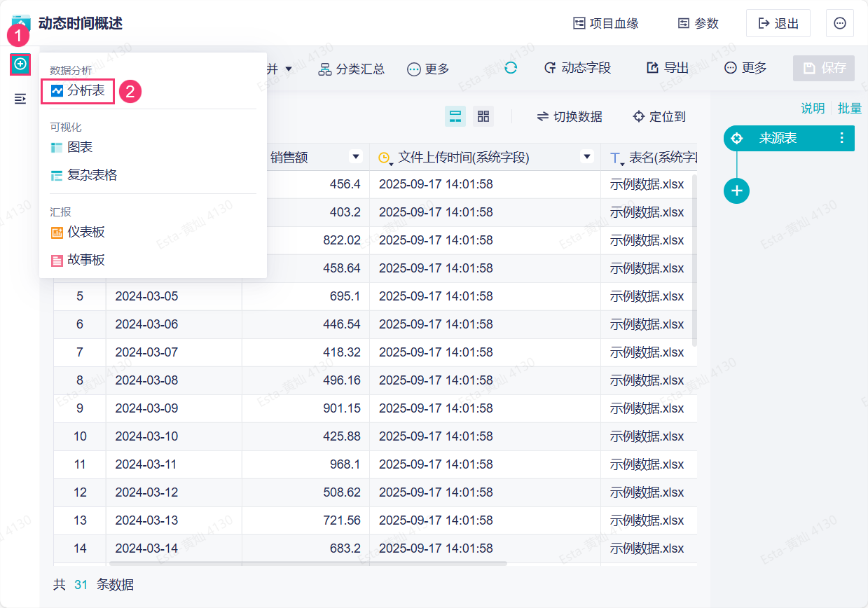868x608 pixels.
Task: Click the 说明 link
Action: coord(813,108)
